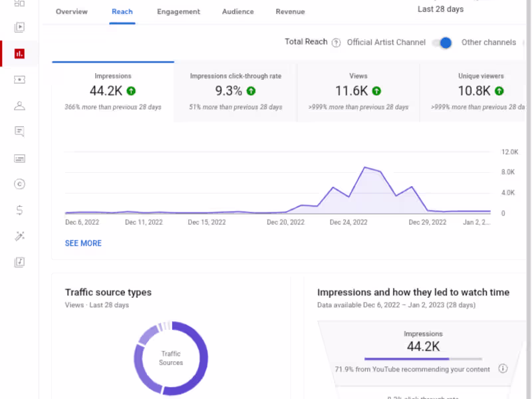Open the Revenue tab
The height and width of the screenshot is (399, 532).
290,11
